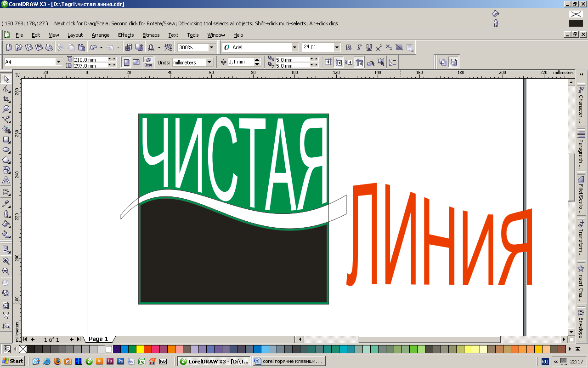Switch to the Page 1 tab
This screenshot has width=588, height=368.
click(98, 339)
